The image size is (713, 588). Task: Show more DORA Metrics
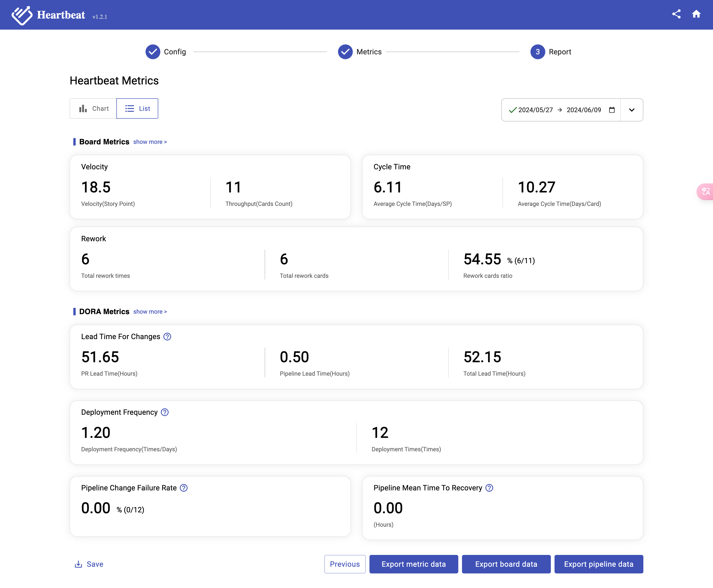[150, 312]
